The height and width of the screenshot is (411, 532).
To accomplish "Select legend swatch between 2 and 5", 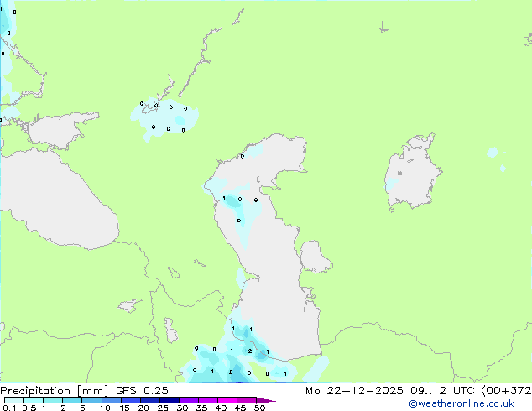I will [x=72, y=400].
